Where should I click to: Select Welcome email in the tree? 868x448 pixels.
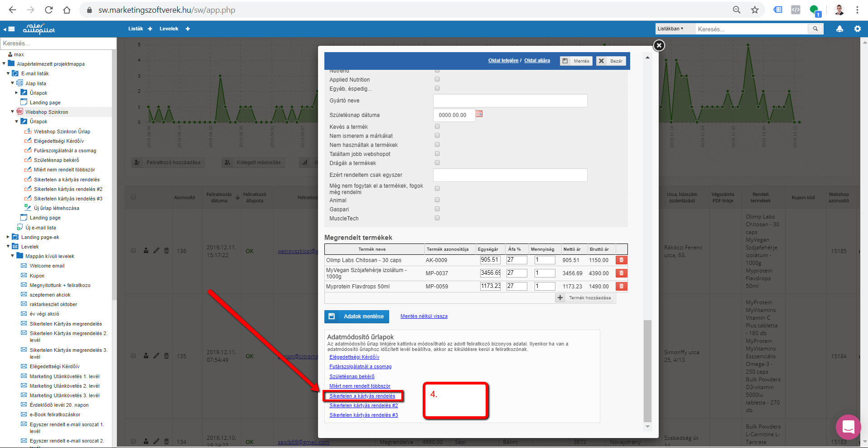(47, 266)
